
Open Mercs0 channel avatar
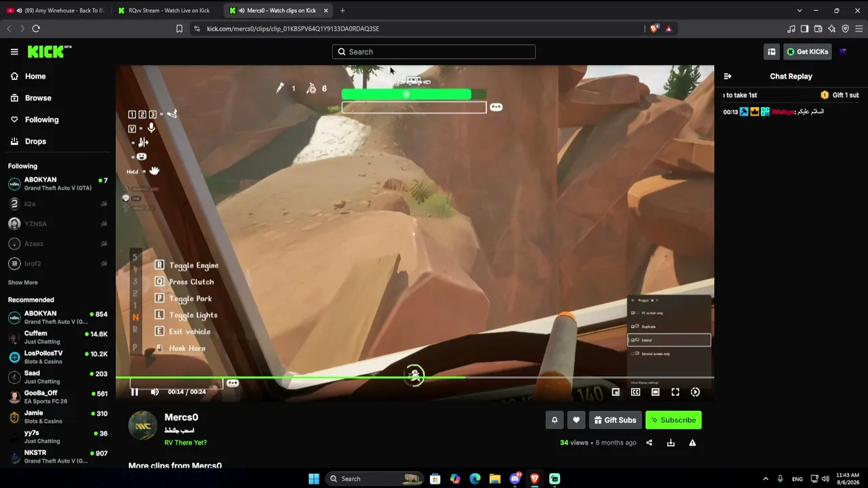tap(142, 426)
